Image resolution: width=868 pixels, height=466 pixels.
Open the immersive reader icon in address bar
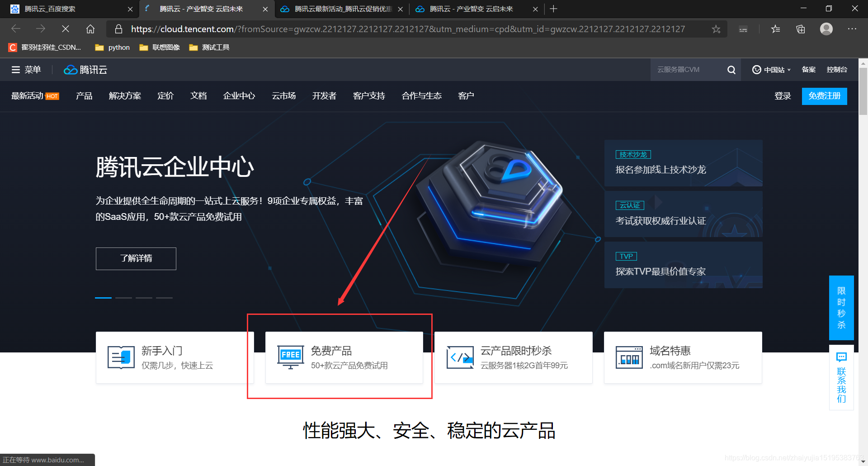pyautogui.click(x=743, y=29)
